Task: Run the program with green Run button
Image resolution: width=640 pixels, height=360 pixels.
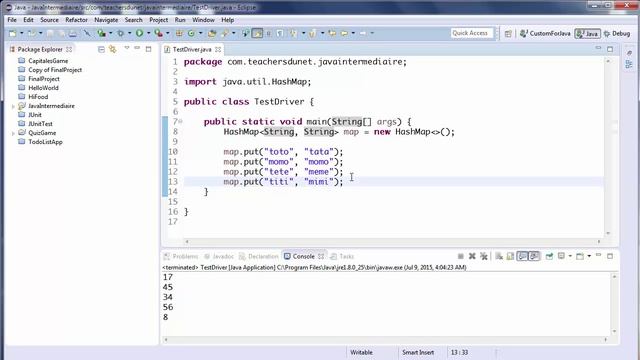Action: [140, 33]
